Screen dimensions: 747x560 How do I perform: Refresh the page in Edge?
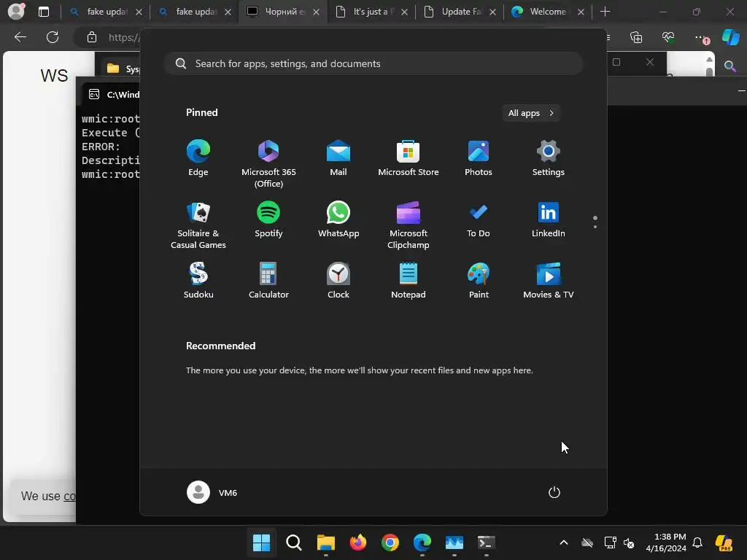click(x=53, y=37)
